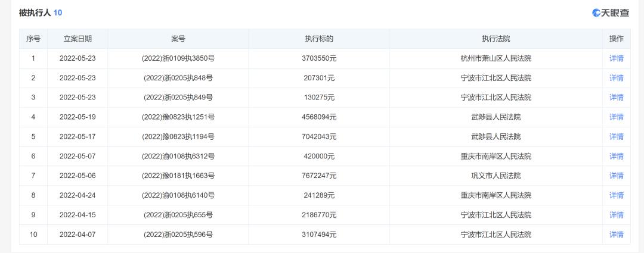
Task: Show 详情 for case (2022)豫0823执1194号
Action: point(616,137)
